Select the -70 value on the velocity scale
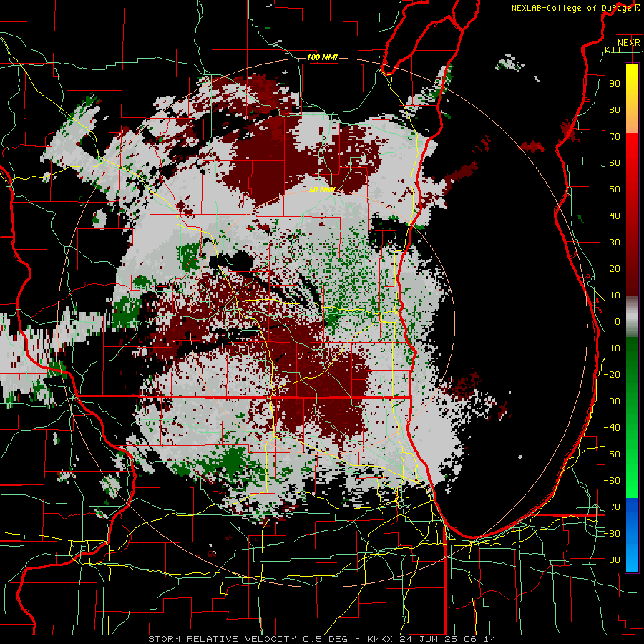Viewport: 644px width, 644px height. pos(612,507)
